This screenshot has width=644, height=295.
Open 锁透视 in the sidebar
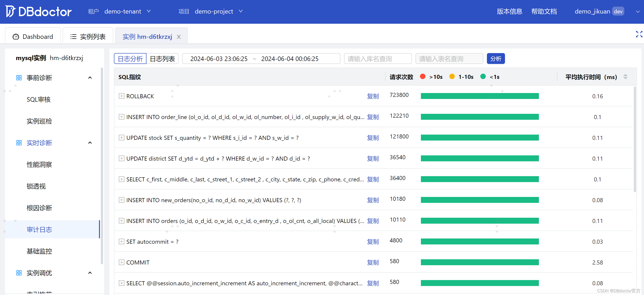pos(36,186)
